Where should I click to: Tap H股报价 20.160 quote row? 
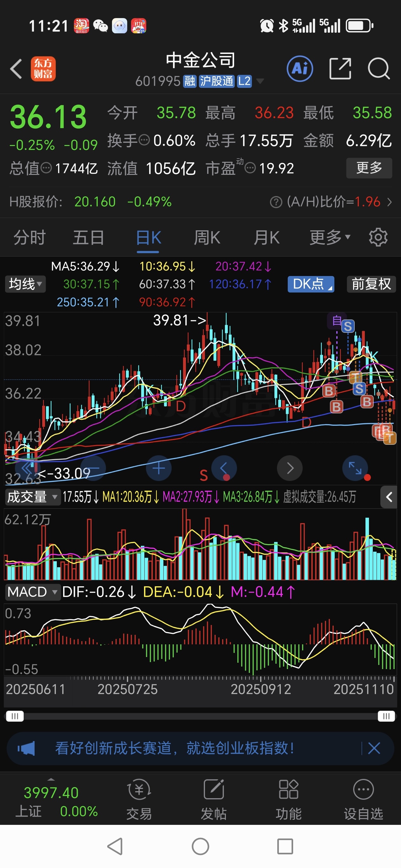(x=91, y=202)
